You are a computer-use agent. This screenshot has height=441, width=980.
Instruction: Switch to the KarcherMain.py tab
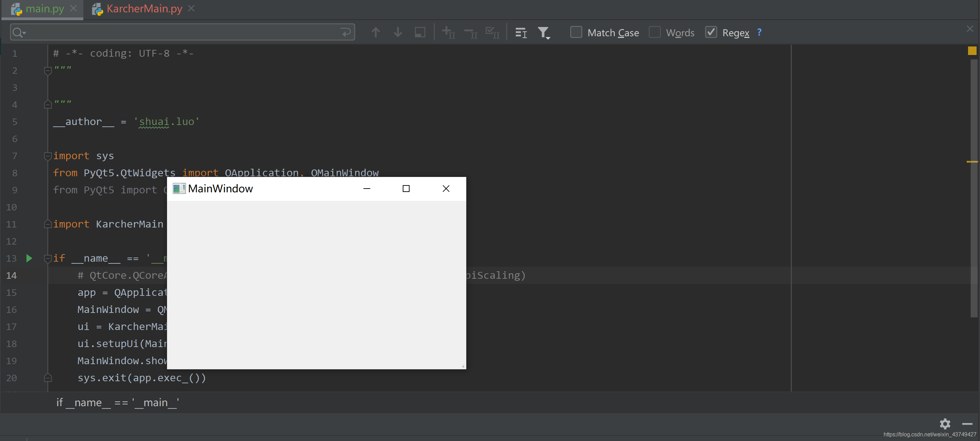pos(144,9)
